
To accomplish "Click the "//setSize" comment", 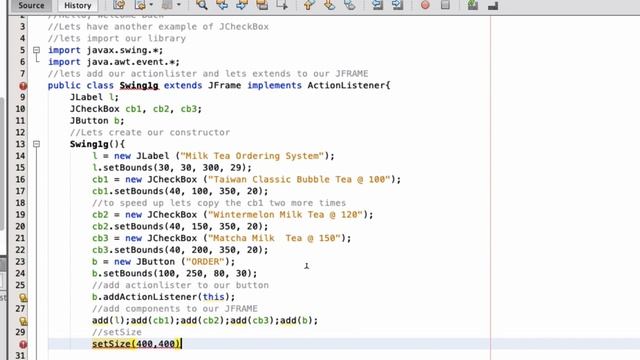I will click(x=117, y=332).
